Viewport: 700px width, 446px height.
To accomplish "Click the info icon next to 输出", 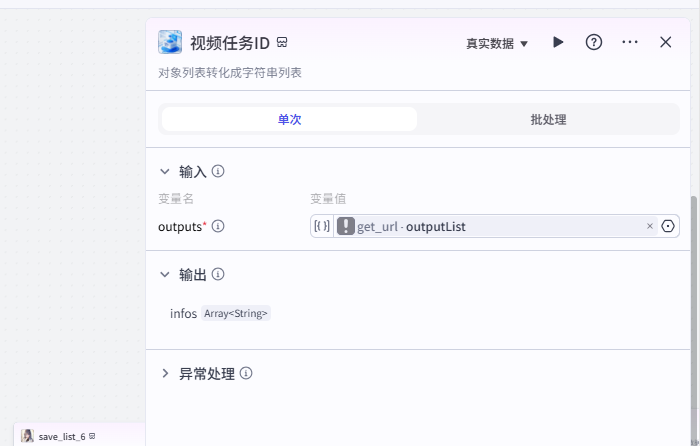I will 218,274.
